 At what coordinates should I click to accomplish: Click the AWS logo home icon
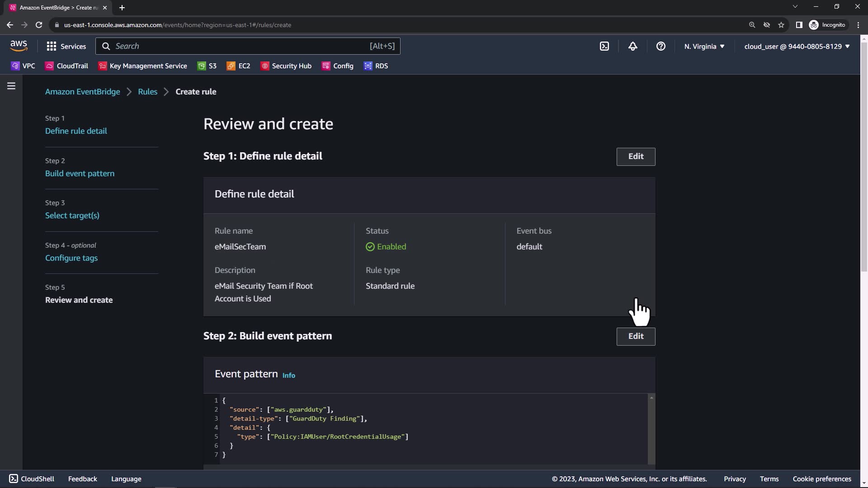click(19, 46)
